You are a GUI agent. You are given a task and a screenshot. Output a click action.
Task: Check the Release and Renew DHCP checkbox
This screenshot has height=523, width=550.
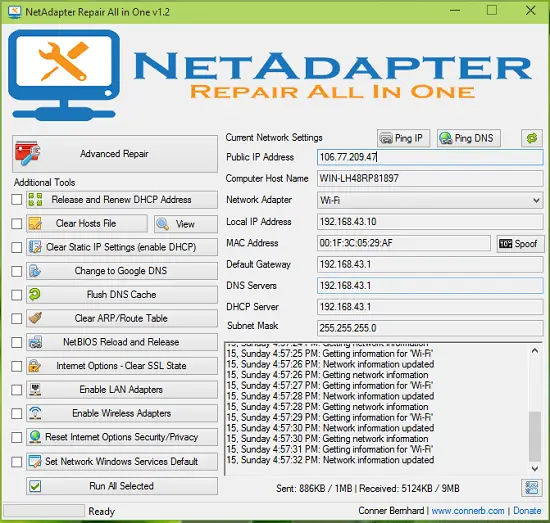point(16,200)
